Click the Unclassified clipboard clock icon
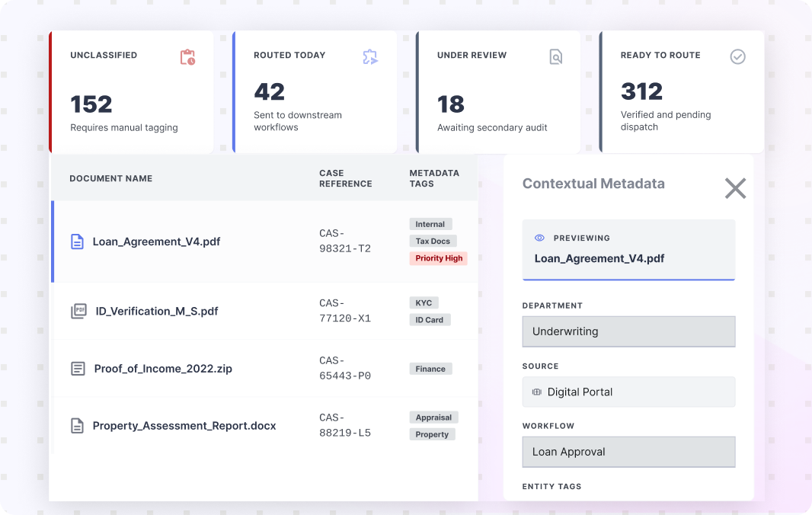 (x=187, y=57)
